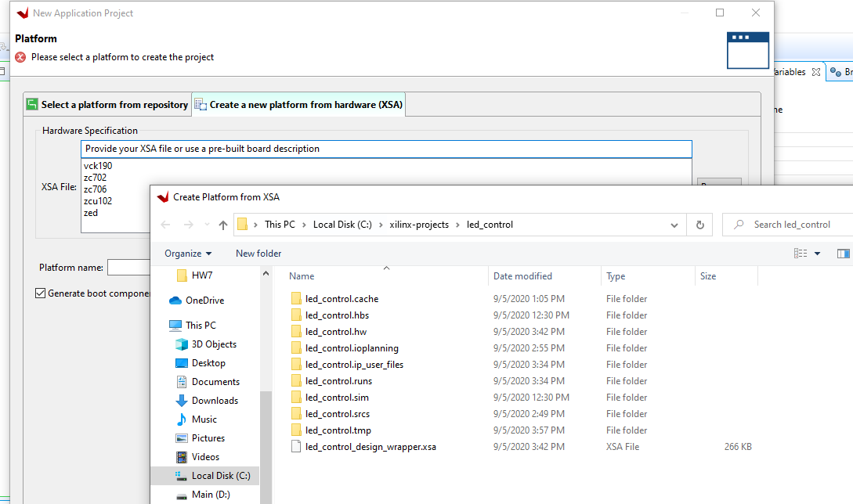Click the back navigation arrow in file dialog
Screen dimensions: 853x504
point(166,225)
